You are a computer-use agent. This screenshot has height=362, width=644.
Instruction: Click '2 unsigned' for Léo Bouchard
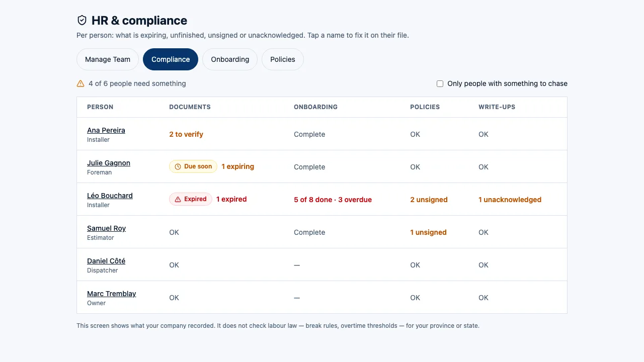(429, 200)
